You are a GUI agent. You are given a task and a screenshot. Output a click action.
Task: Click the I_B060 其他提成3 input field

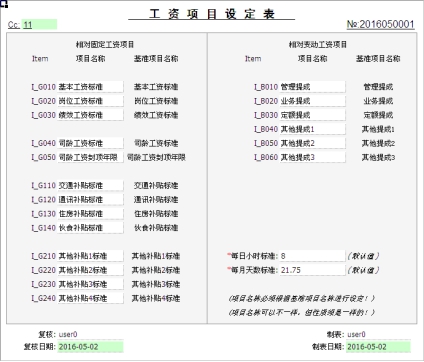click(x=312, y=157)
